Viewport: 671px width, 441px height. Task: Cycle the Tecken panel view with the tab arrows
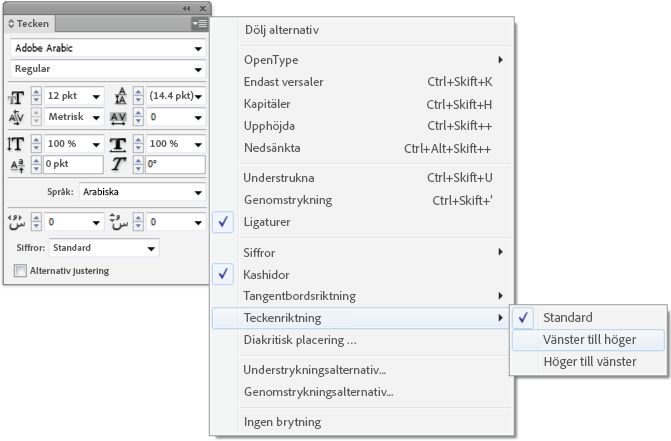click(x=11, y=24)
